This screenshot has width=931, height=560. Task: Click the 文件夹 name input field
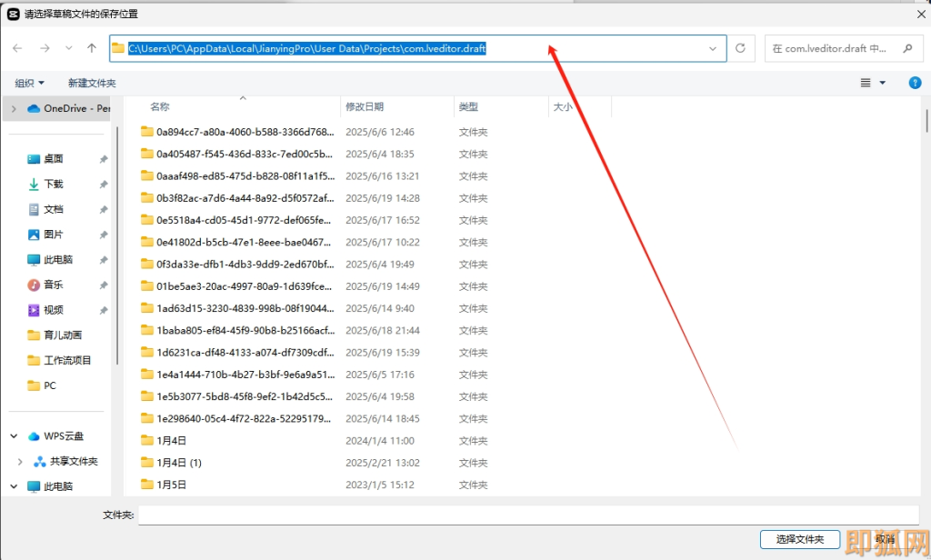click(x=528, y=515)
